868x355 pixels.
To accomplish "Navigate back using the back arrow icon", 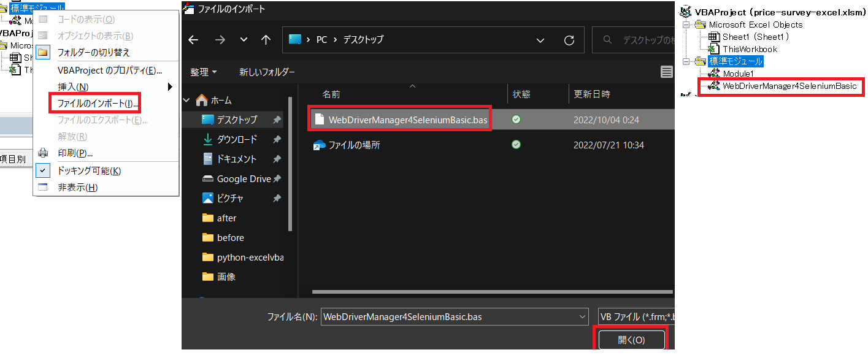I will click(x=193, y=39).
